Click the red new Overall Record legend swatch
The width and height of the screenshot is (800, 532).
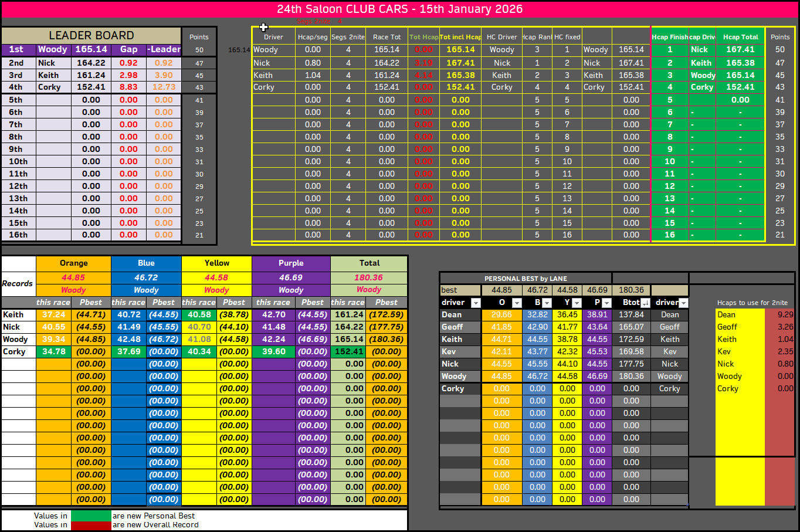point(90,525)
